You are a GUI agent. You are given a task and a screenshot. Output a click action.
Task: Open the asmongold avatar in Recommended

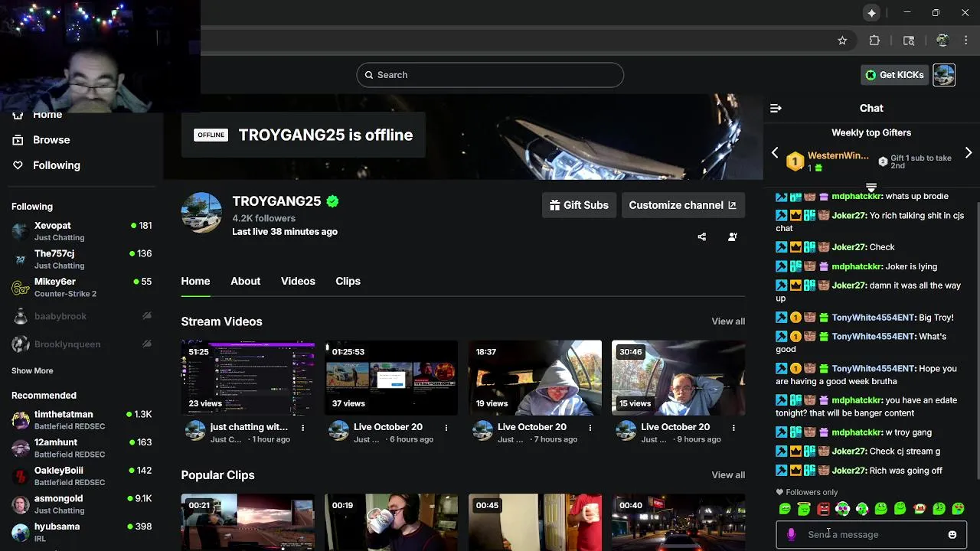(x=21, y=504)
